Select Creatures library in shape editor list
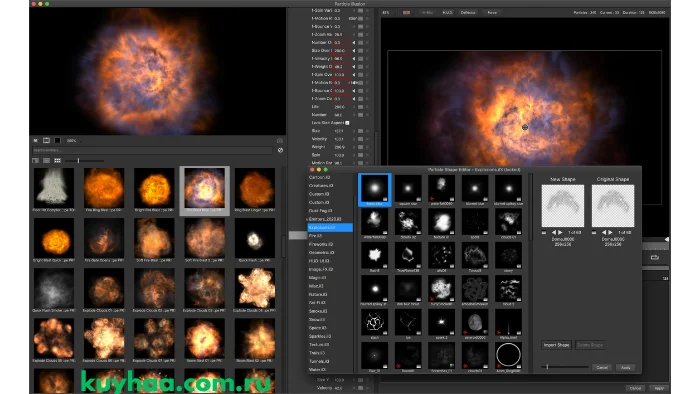This screenshot has width=700, height=394. pyautogui.click(x=321, y=186)
